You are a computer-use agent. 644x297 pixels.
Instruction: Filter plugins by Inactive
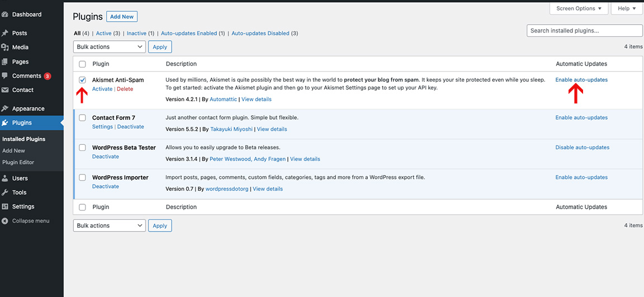point(136,33)
